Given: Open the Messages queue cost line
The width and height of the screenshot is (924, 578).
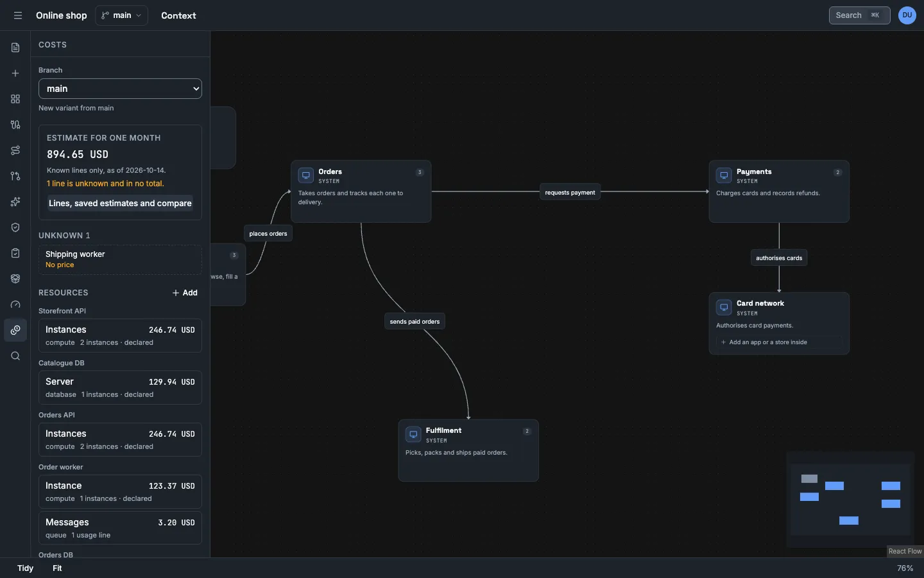Looking at the screenshot, I should tap(120, 528).
